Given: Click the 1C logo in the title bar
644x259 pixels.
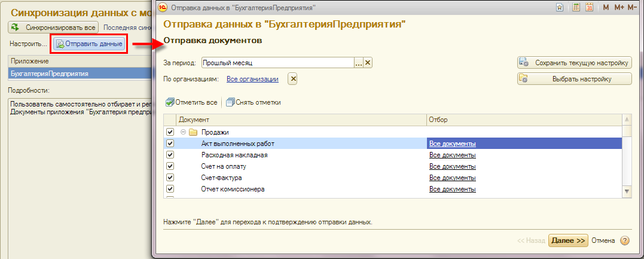Looking at the screenshot, I should [163, 7].
